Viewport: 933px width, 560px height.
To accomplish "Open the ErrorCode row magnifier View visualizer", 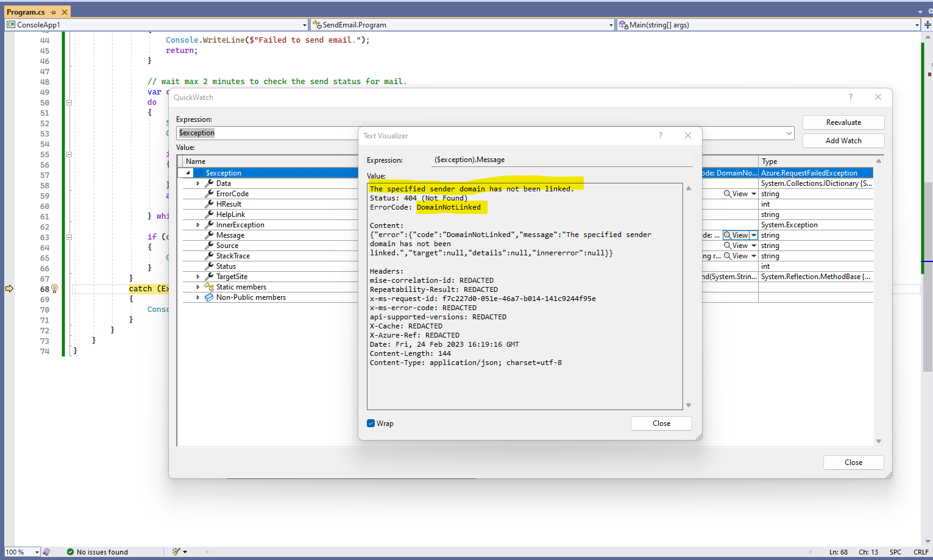I will click(736, 194).
